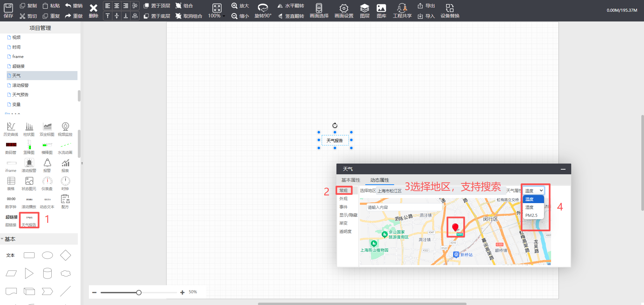Select the Weather Report (天气报告) component

[x=29, y=220]
